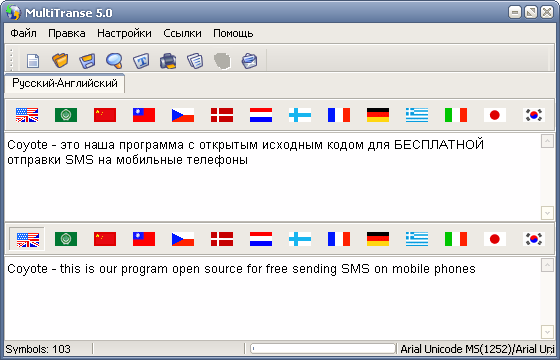The width and height of the screenshot is (560, 360).
Task: Click inside the Russian source text field
Action: pos(272,177)
